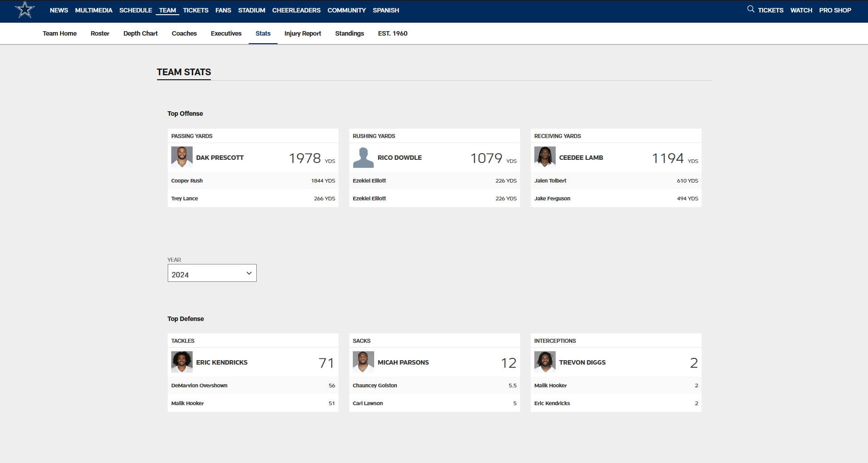Image resolution: width=868 pixels, height=463 pixels.
Task: Select Eric Kendricks in Interceptions card
Action: point(616,403)
